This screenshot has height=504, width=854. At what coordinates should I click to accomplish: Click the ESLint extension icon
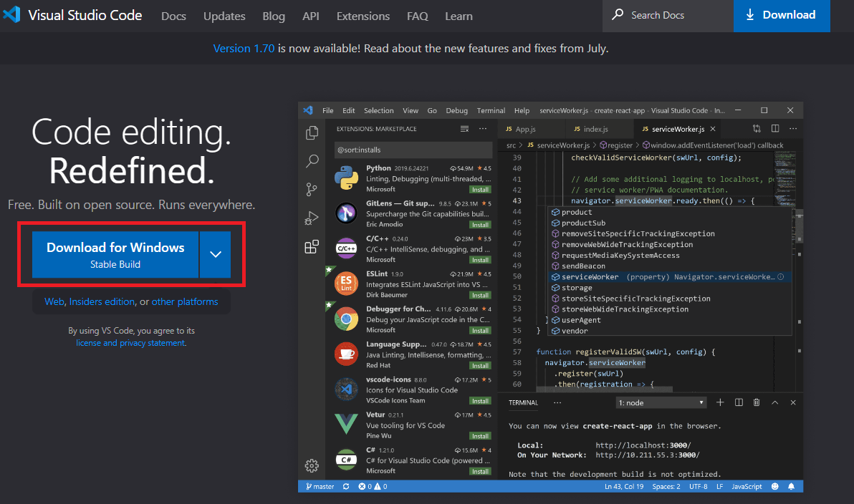click(346, 283)
